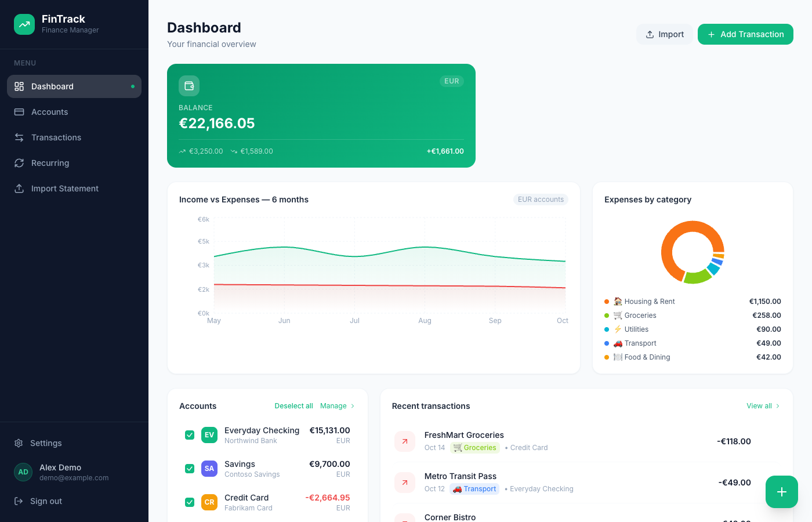Click the Recurring refresh icon in sidebar

tap(19, 163)
